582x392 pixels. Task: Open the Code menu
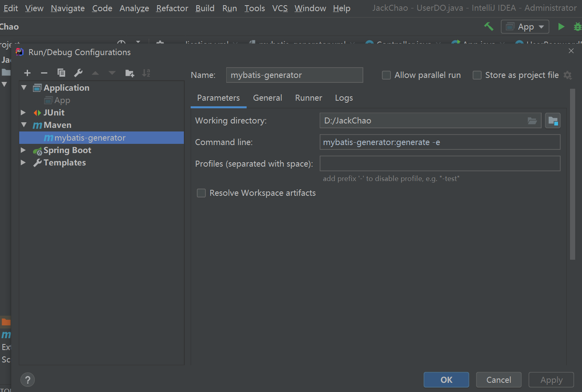tap(102, 8)
